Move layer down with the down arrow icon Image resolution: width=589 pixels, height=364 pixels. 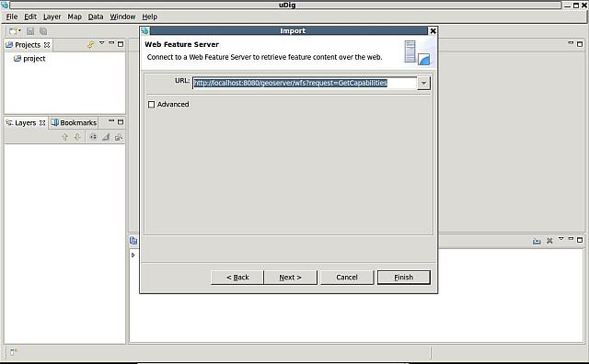(x=77, y=137)
